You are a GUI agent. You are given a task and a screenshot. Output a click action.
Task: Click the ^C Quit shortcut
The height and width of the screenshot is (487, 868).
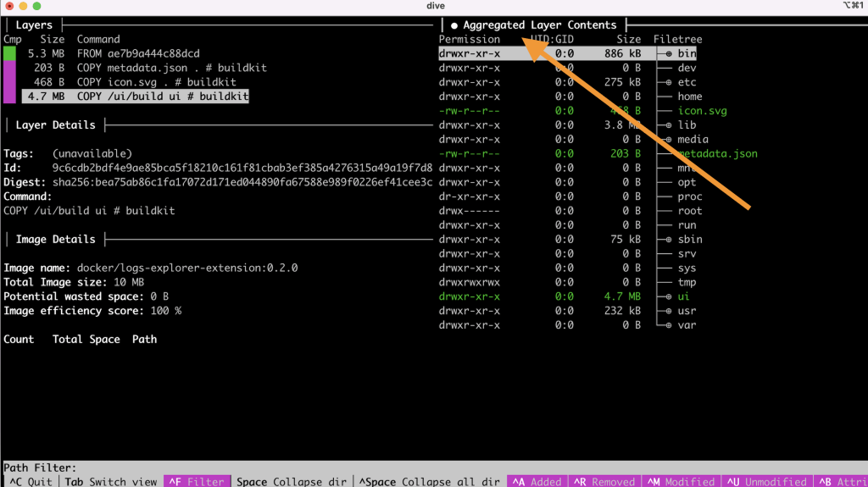[30, 481]
